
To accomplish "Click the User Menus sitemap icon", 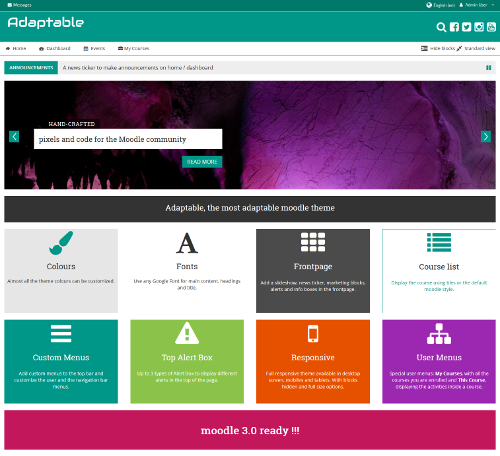I will tap(439, 333).
